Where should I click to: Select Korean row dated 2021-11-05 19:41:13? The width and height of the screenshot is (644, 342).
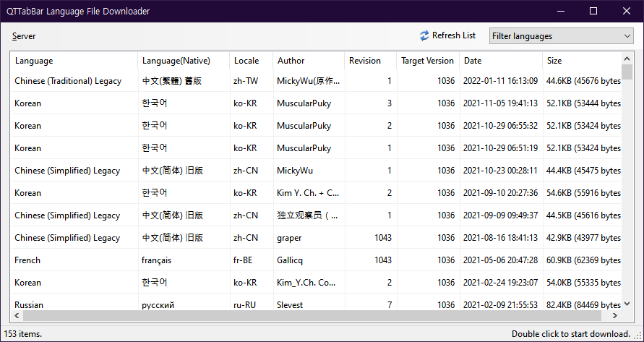coord(317,103)
